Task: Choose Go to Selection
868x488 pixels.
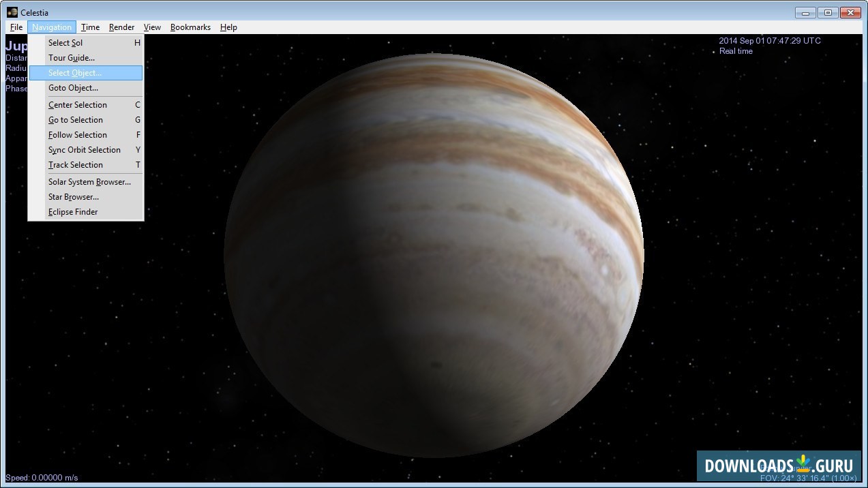Action: click(86, 120)
